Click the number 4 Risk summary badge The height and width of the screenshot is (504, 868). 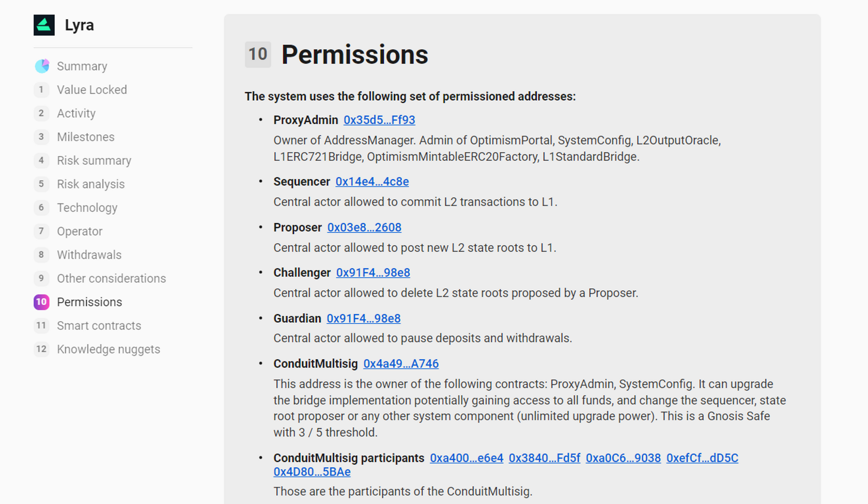tap(41, 161)
